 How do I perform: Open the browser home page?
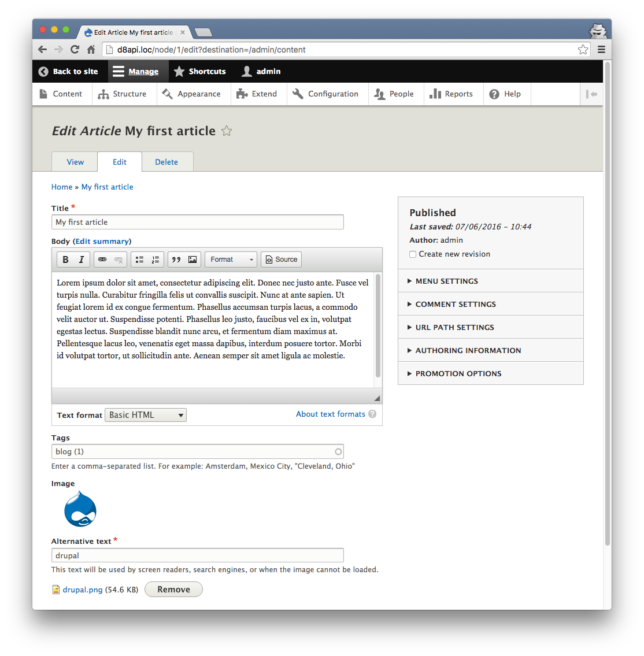(91, 49)
